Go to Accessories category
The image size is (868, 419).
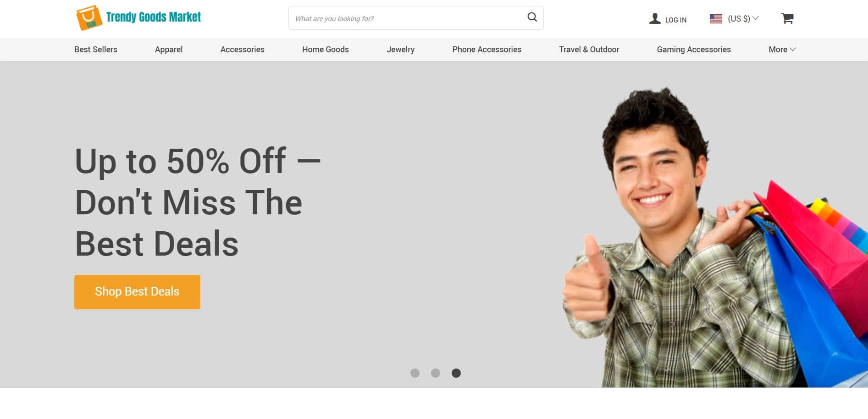point(242,49)
